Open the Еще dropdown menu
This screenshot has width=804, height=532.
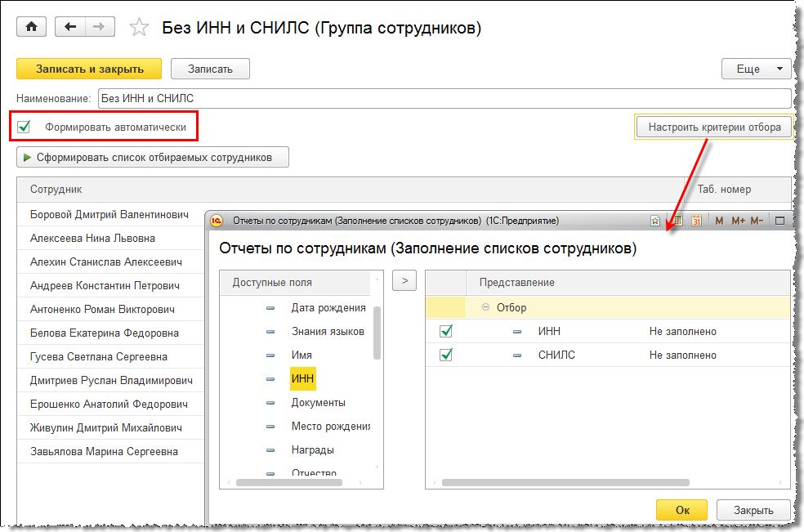point(757,69)
